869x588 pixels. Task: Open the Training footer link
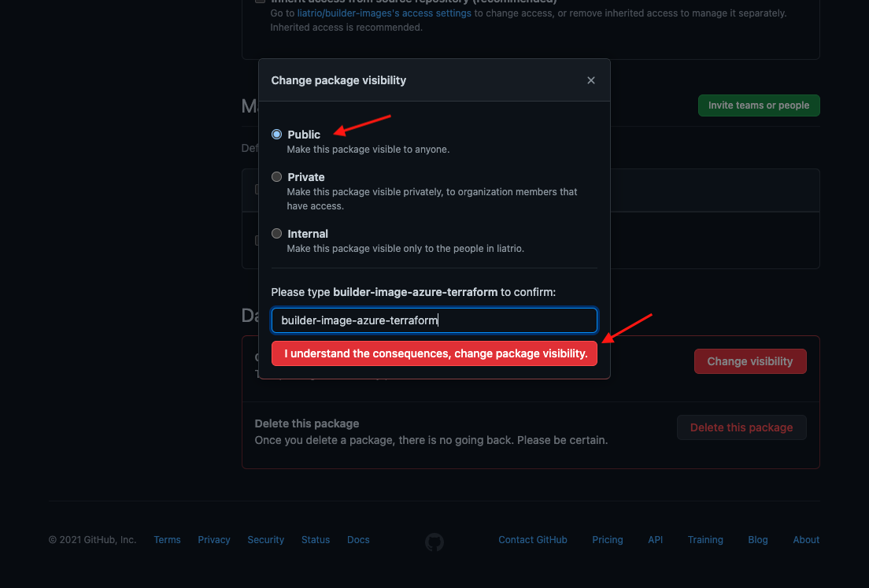coord(705,540)
